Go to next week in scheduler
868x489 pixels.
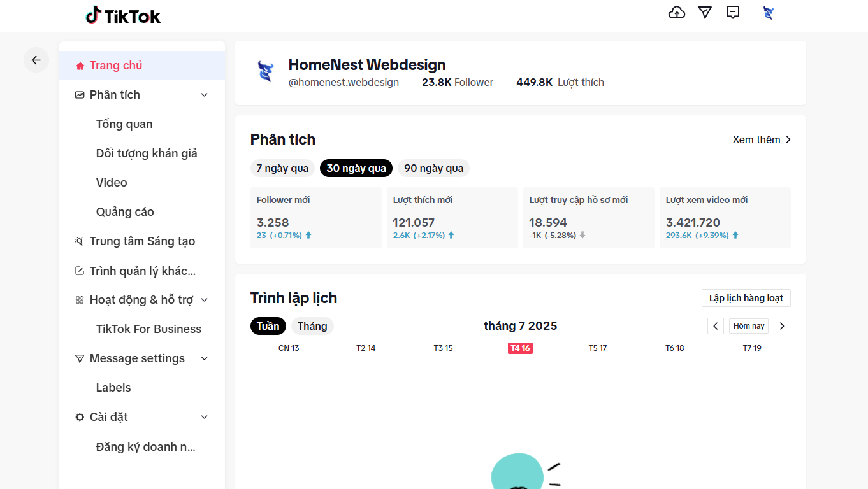tap(782, 326)
